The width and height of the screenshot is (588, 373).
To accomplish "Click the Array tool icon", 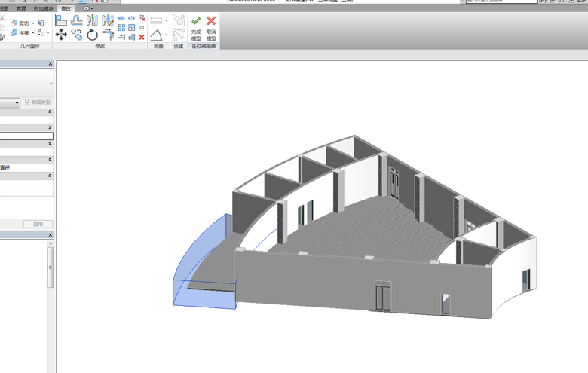I will (x=121, y=28).
